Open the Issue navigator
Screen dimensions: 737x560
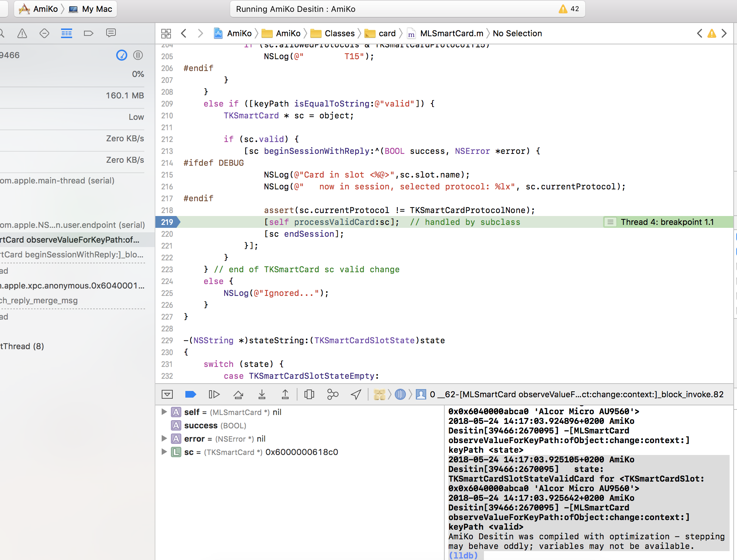click(22, 33)
